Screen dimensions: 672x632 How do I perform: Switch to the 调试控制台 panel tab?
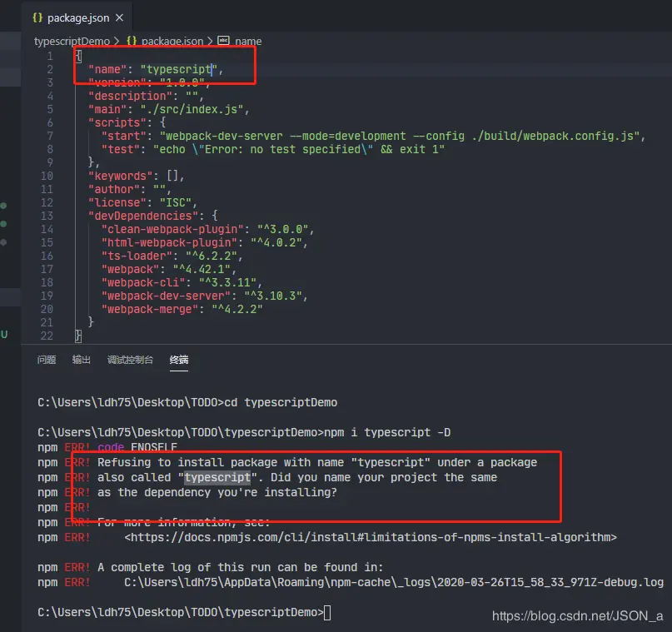pyautogui.click(x=130, y=360)
